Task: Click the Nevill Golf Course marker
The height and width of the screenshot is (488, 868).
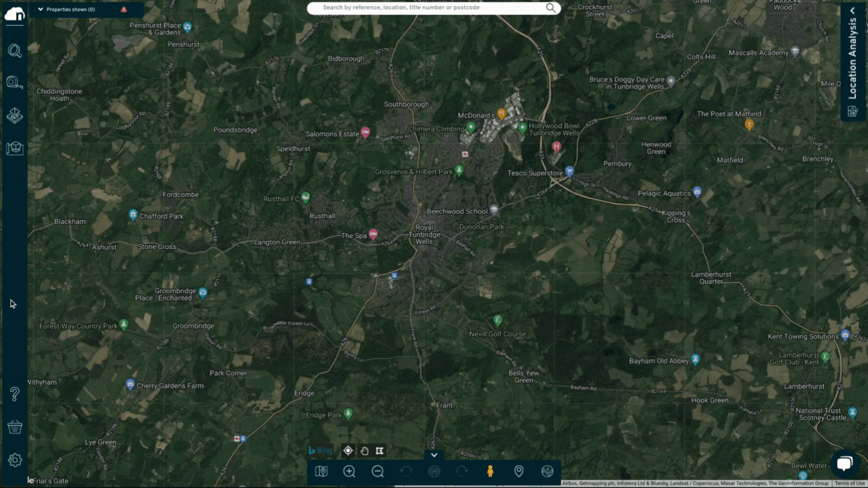Action: pos(498,320)
